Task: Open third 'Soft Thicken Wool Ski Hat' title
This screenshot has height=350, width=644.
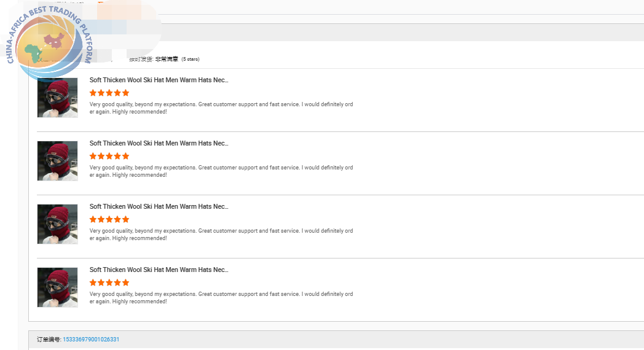Action: [159, 207]
